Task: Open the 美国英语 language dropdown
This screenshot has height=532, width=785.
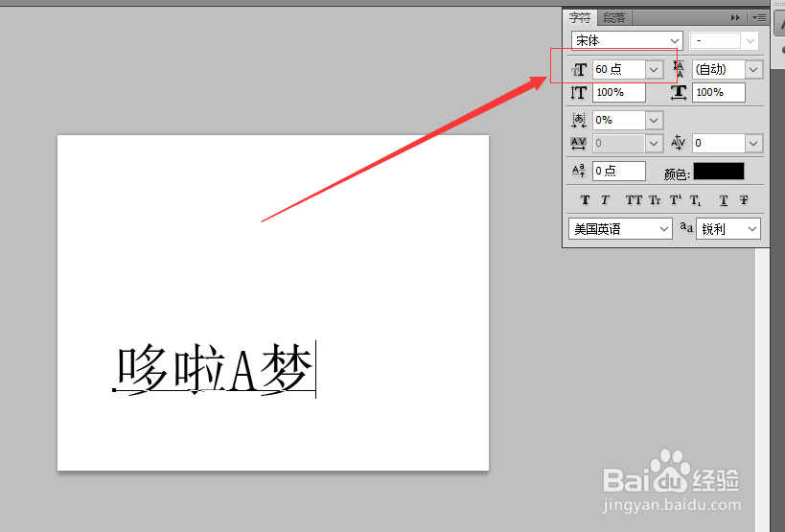Action: coord(620,229)
